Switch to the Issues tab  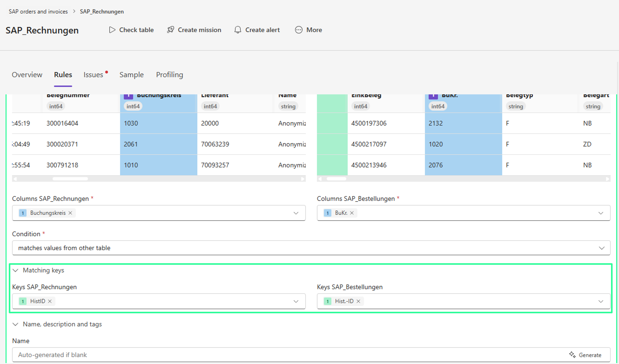93,75
